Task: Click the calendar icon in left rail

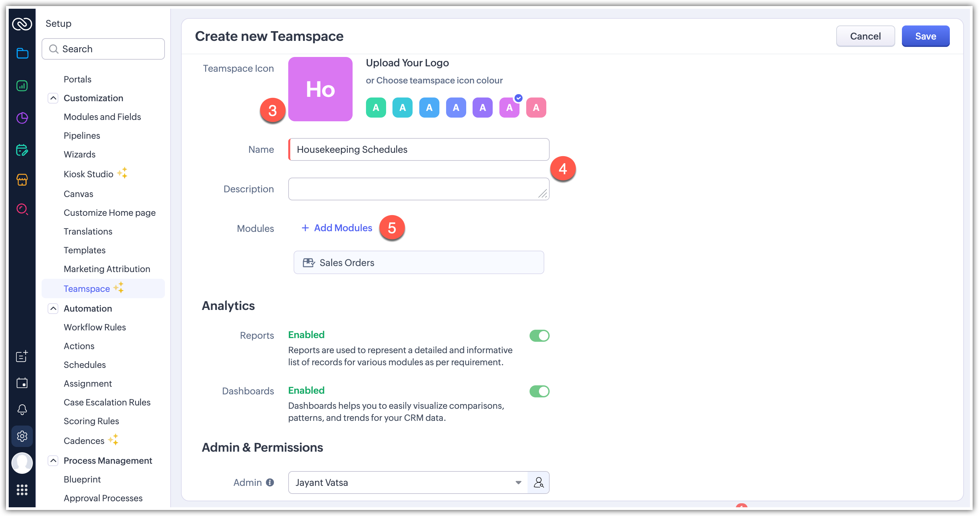Action: tap(22, 383)
